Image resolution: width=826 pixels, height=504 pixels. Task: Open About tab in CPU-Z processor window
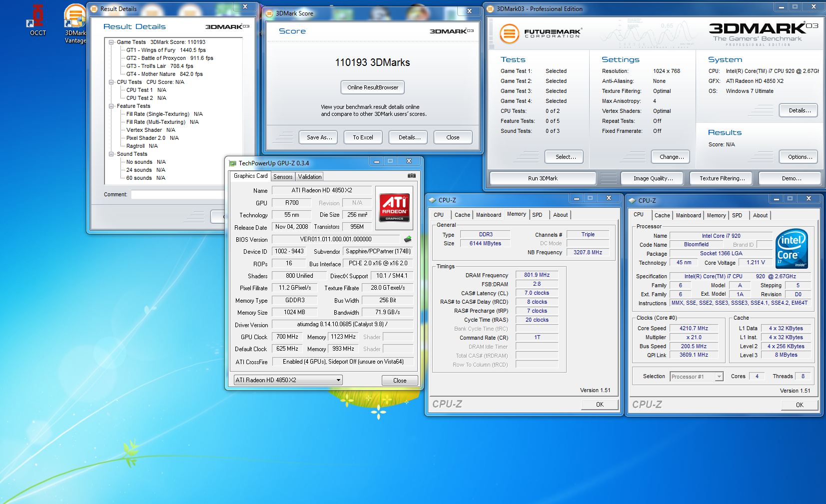(760, 215)
